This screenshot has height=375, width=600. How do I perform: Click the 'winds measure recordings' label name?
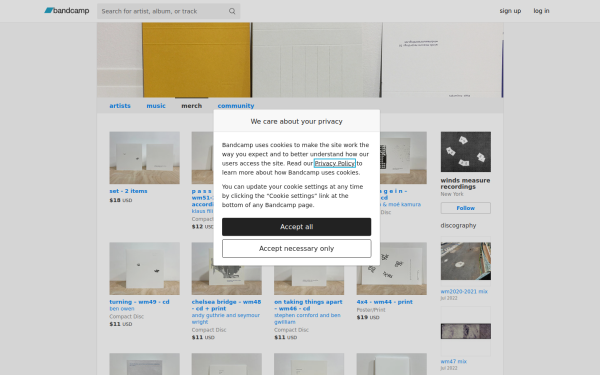pyautogui.click(x=465, y=183)
